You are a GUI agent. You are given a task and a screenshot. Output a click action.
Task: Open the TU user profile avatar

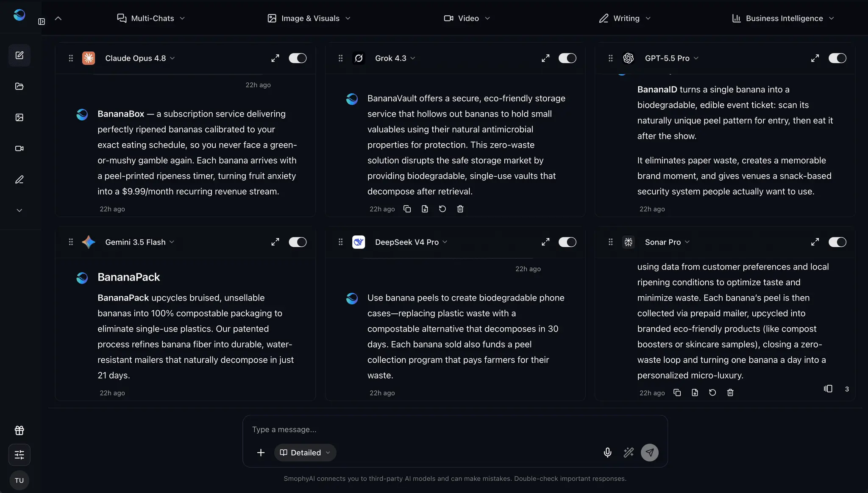click(x=19, y=480)
